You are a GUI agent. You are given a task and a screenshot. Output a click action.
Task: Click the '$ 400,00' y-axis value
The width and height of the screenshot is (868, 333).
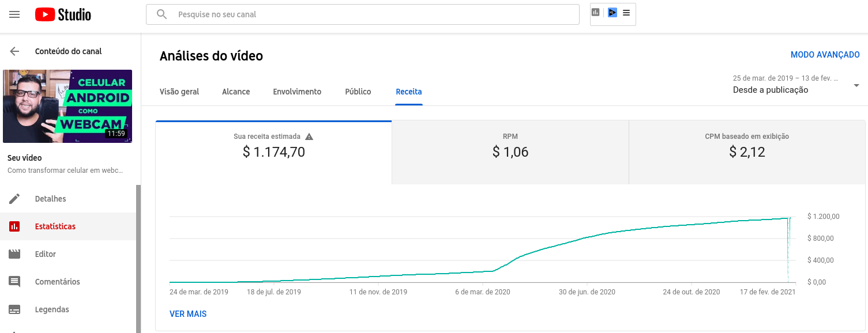click(821, 260)
